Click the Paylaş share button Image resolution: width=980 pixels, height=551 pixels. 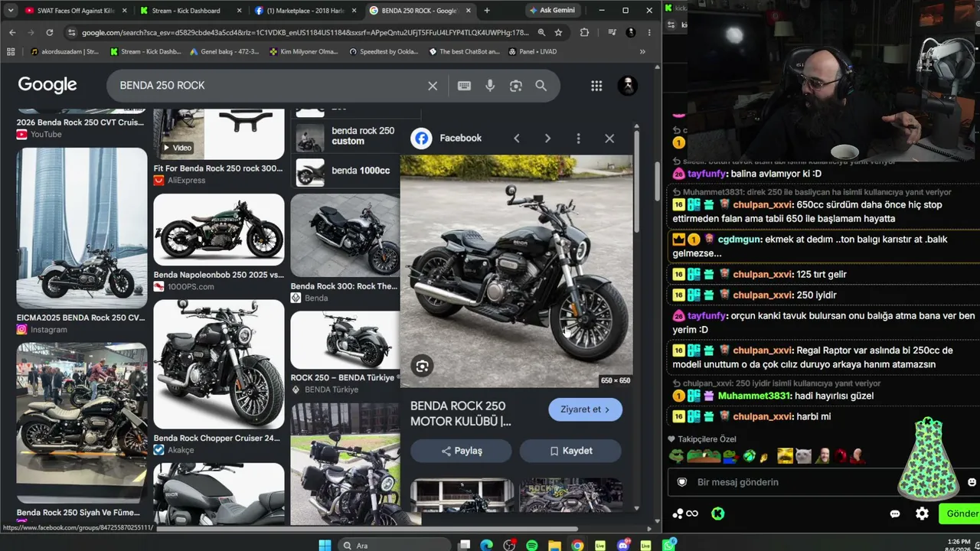[461, 451]
